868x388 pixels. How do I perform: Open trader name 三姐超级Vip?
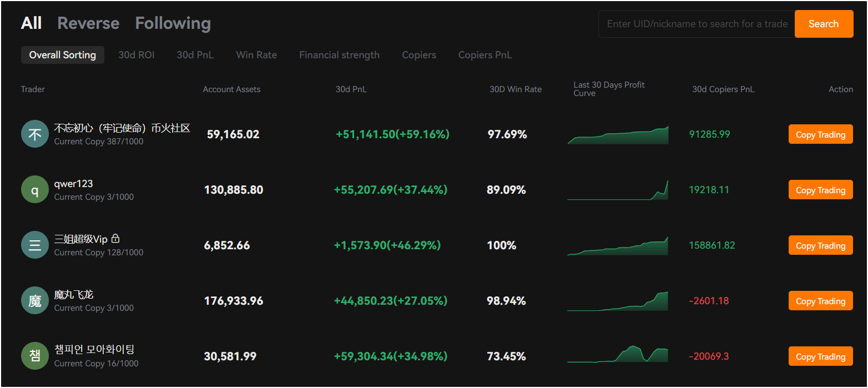pyautogui.click(x=80, y=239)
